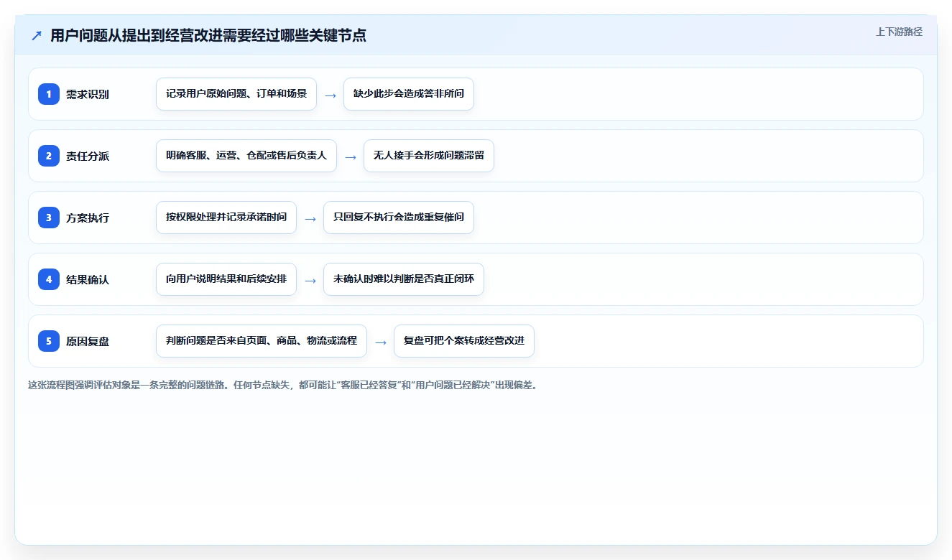Select step number 5 badge
The image size is (952, 560).
(x=49, y=341)
